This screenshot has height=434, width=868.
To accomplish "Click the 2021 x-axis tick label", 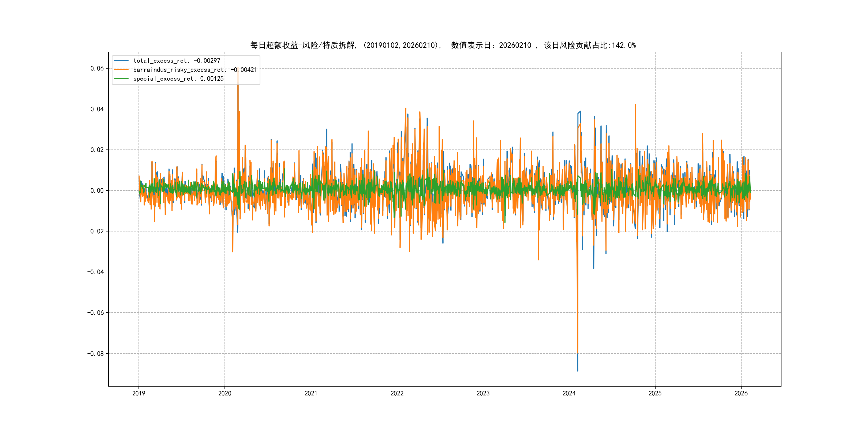I will coord(311,393).
